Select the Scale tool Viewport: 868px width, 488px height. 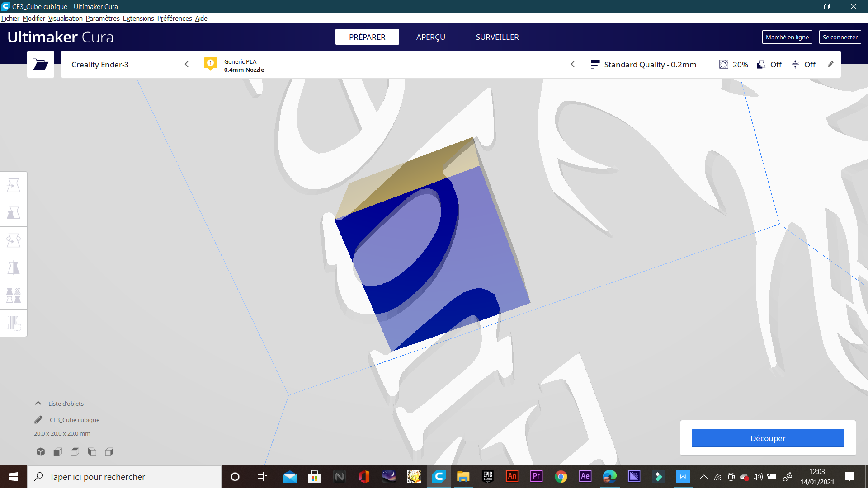14,213
